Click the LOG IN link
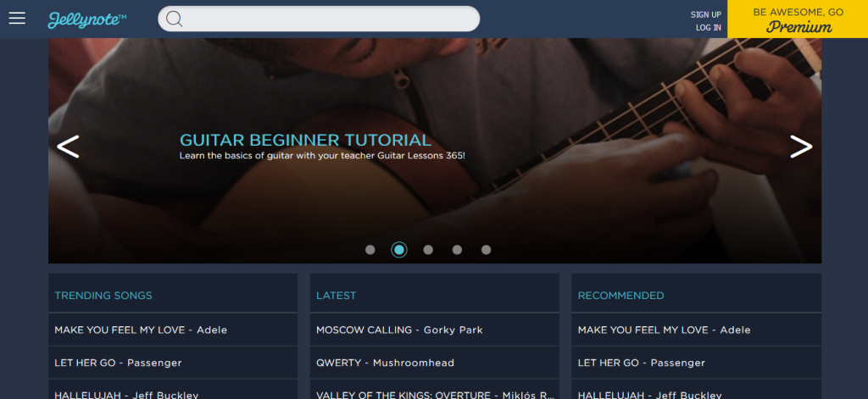Screen dimensions: 868x399 (709, 28)
